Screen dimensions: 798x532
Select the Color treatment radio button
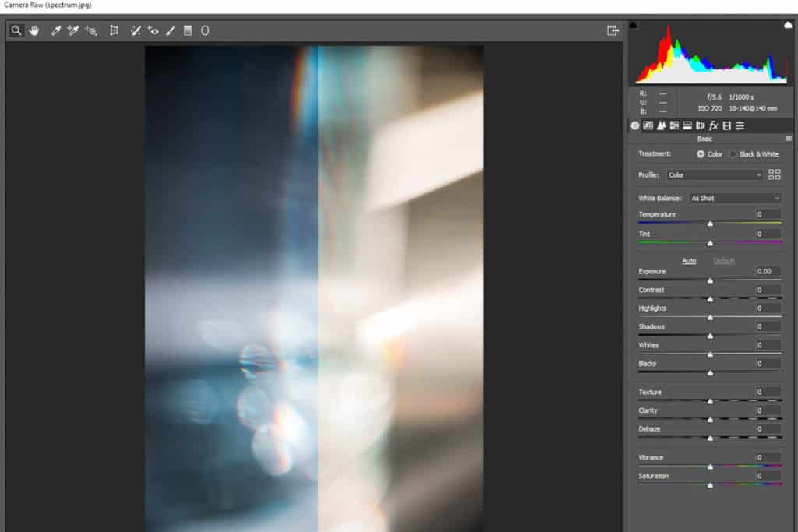701,154
